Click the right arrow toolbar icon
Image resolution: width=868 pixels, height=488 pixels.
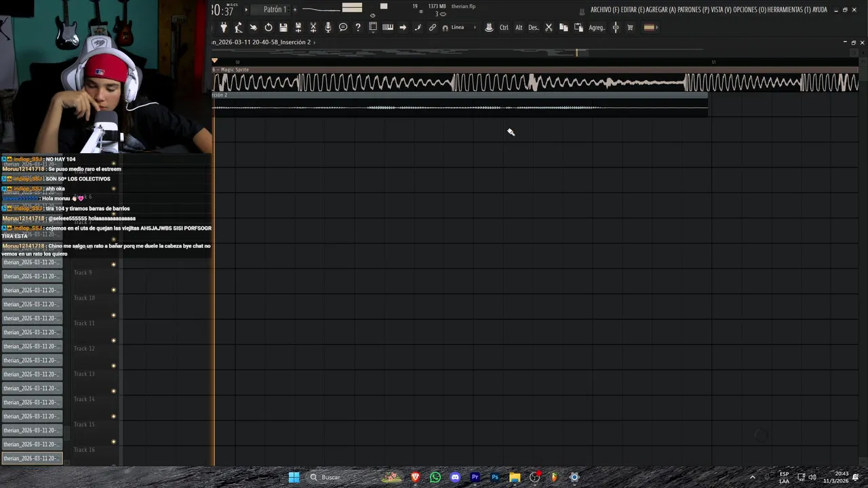coord(403,27)
